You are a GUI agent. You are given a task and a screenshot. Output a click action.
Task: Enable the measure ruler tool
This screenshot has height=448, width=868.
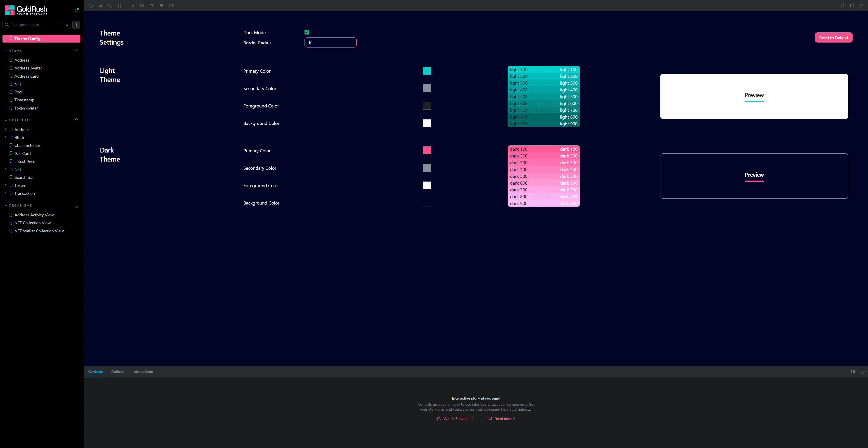(161, 6)
